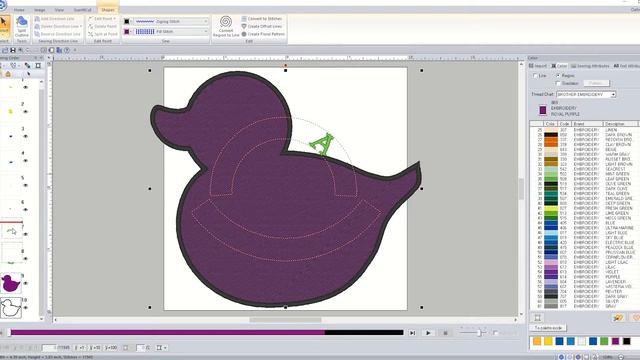This screenshot has width=640, height=360.
Task: Click the lock icon in Sewing Order panel
Action: click(x=8, y=74)
